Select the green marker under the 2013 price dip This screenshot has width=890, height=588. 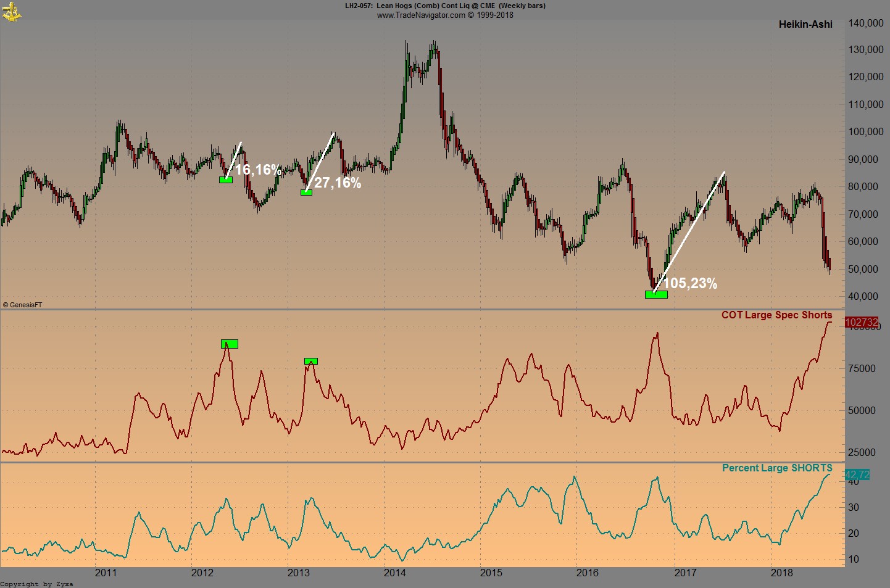coord(307,193)
